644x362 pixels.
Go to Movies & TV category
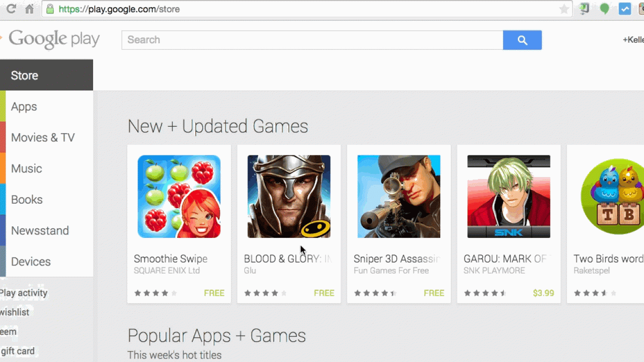click(x=46, y=137)
